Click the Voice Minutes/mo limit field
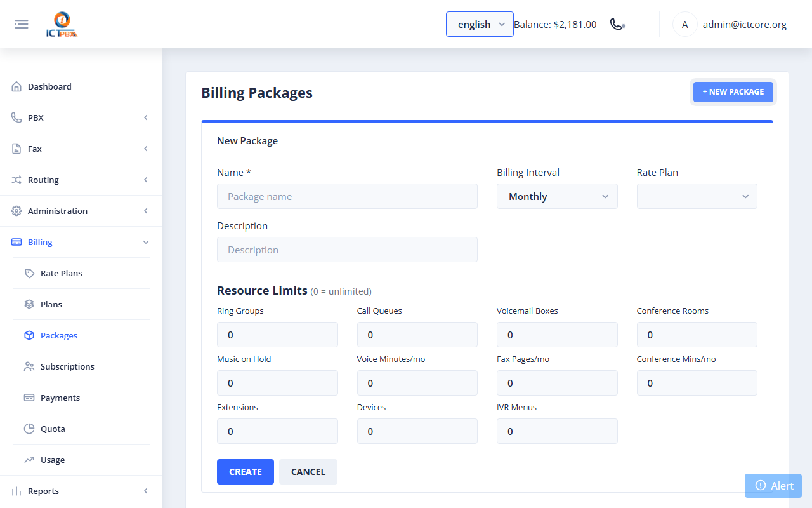812x508 pixels. coord(417,383)
